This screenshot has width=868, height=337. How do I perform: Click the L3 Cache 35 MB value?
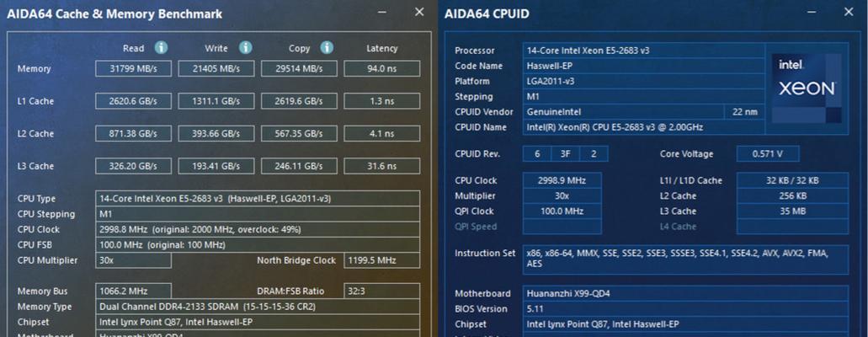pos(792,211)
